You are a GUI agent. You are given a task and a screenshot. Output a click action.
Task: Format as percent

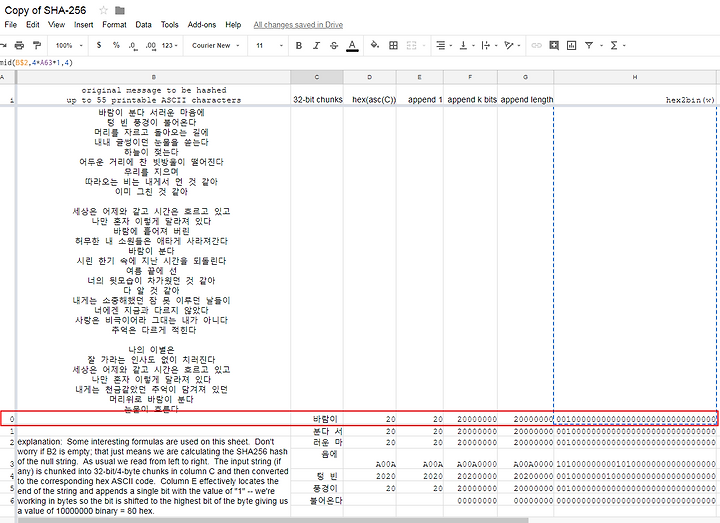[x=116, y=45]
